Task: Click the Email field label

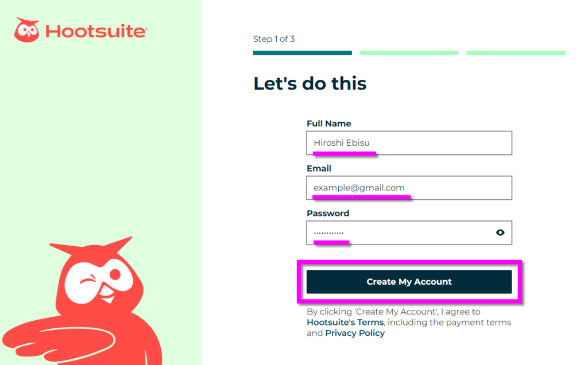Action: tap(319, 169)
